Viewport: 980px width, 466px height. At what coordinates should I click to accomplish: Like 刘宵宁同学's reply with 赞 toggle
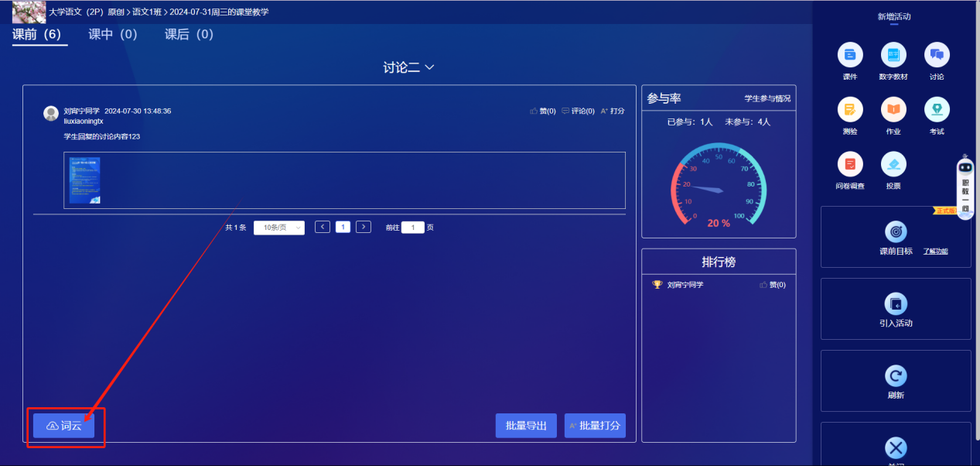541,111
